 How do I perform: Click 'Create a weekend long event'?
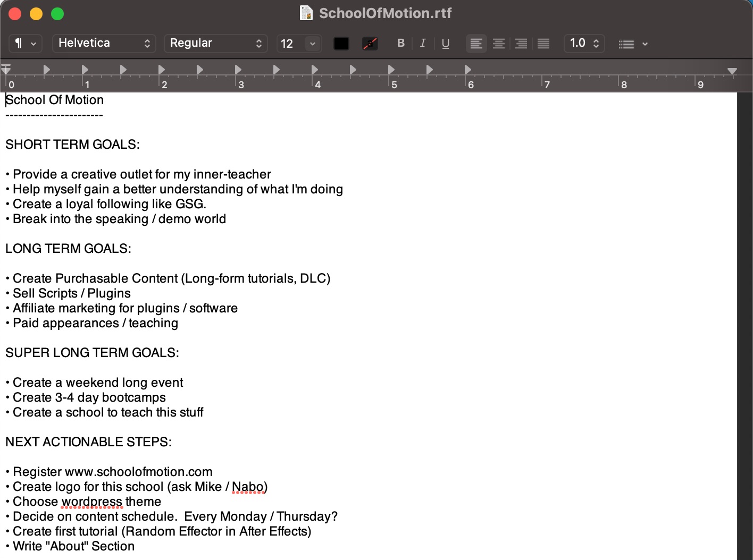click(x=94, y=383)
